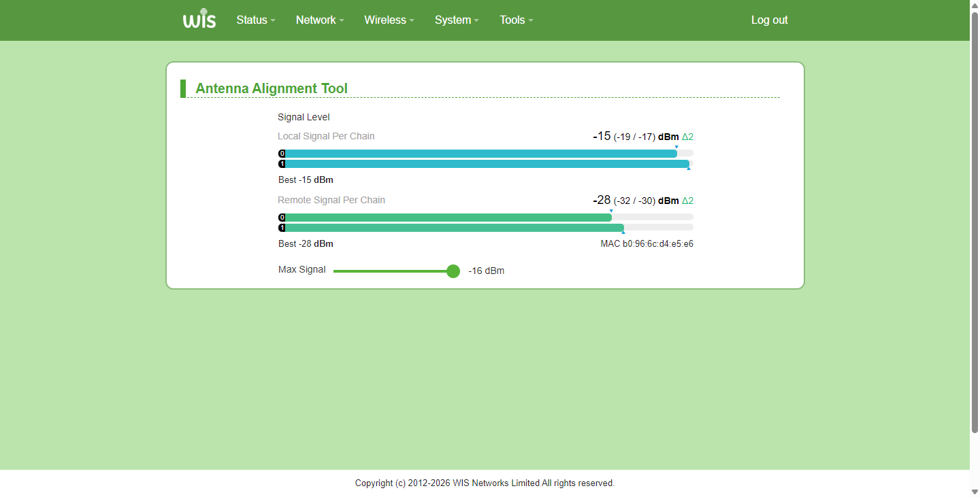Click local chain 1 signal bar
The image size is (980, 497).
click(x=485, y=164)
